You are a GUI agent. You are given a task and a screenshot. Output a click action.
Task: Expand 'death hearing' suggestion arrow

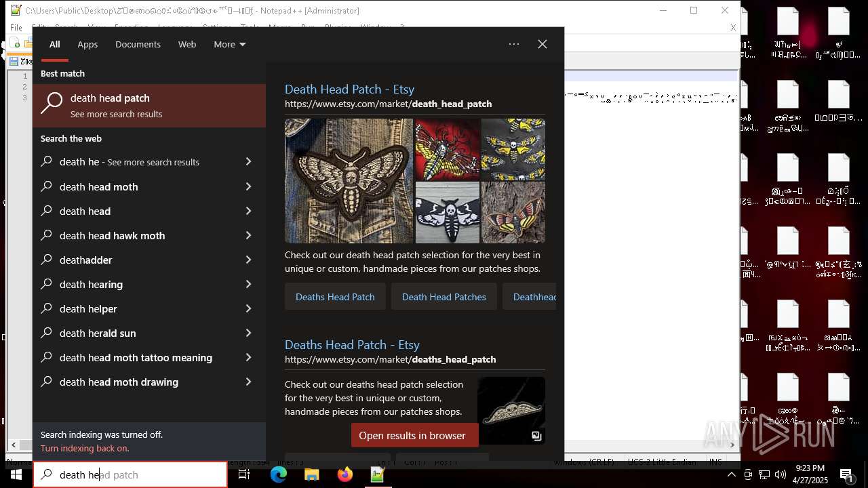[248, 284]
